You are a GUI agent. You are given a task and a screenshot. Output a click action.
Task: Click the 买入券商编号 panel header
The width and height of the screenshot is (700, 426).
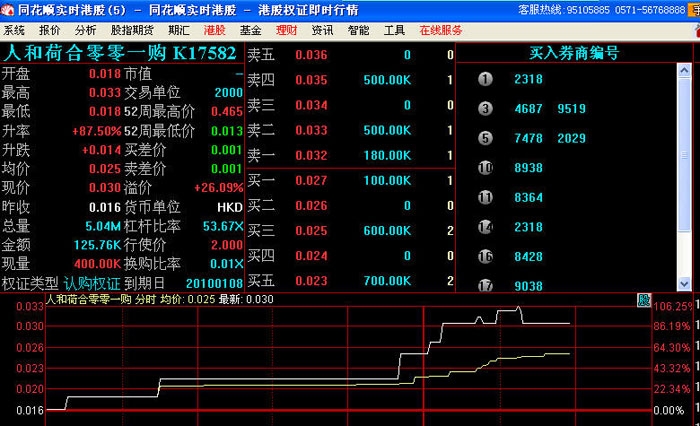coord(573,53)
